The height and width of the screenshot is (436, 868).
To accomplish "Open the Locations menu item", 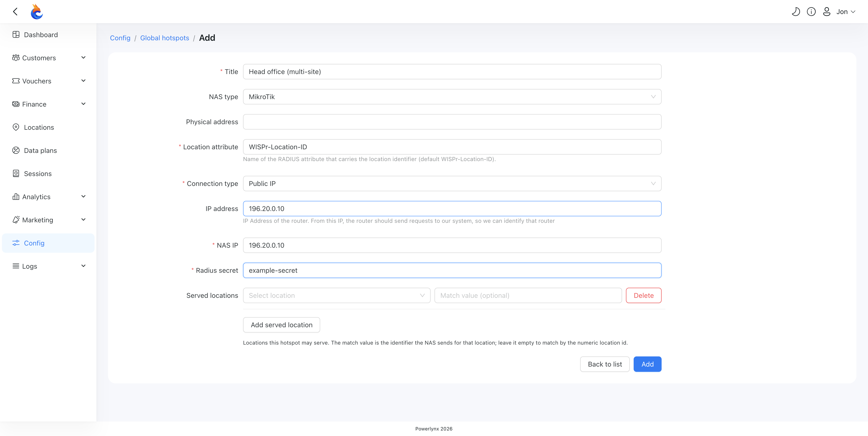I will pyautogui.click(x=48, y=127).
